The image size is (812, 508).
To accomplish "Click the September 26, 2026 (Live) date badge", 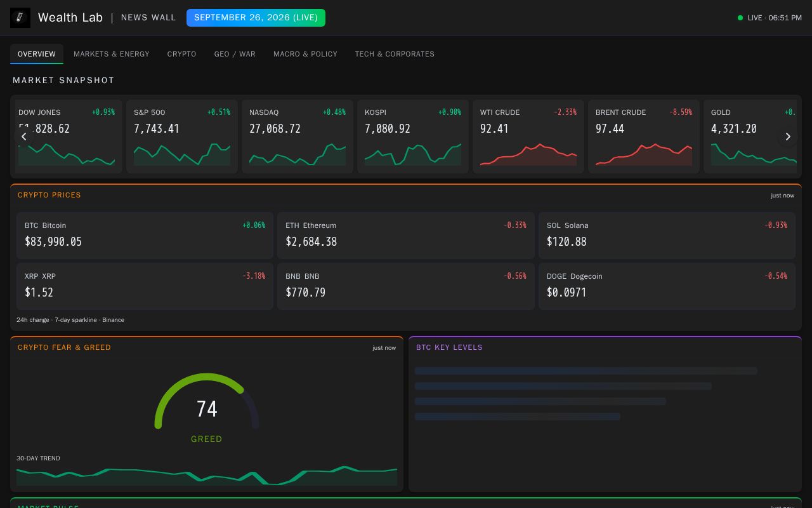I will [x=256, y=18].
